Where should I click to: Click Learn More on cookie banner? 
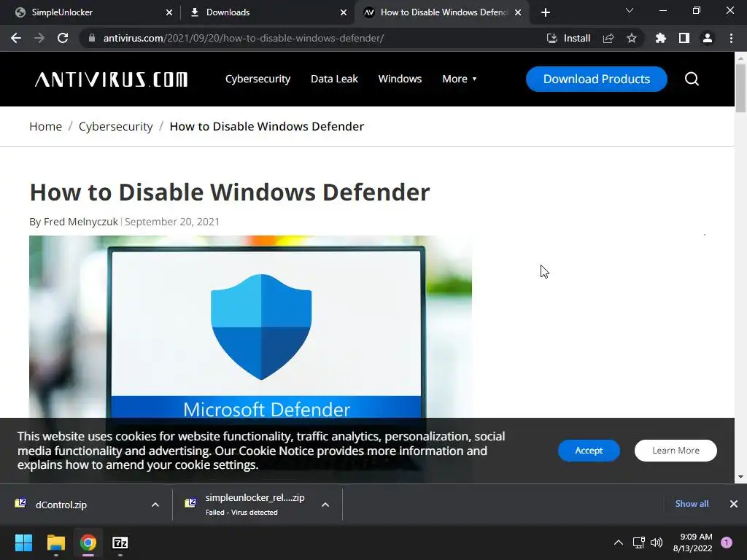pyautogui.click(x=676, y=451)
